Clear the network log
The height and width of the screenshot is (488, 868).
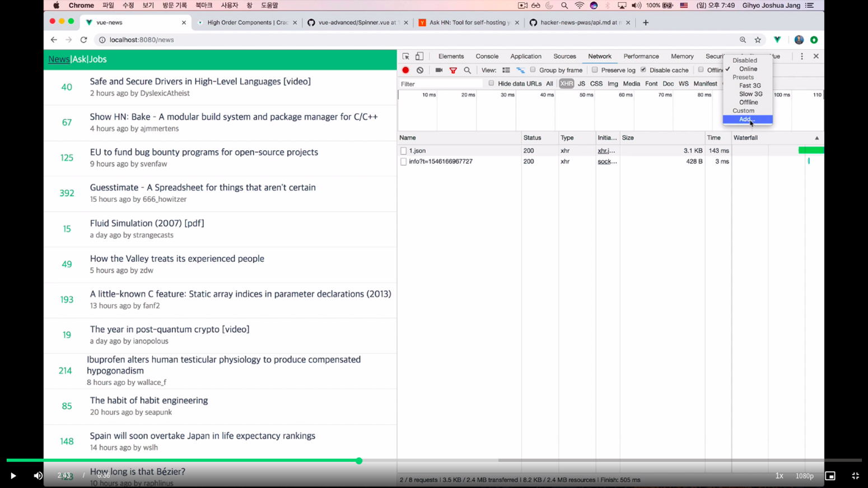coord(420,71)
